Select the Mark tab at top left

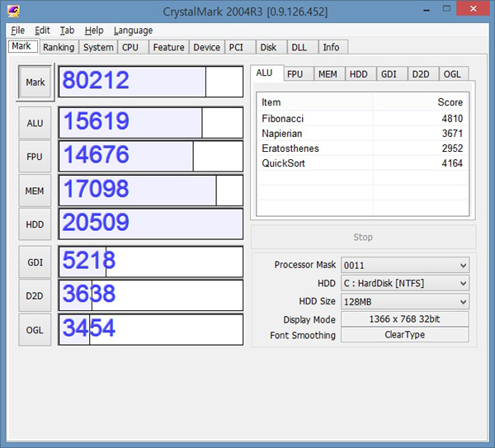point(21,46)
